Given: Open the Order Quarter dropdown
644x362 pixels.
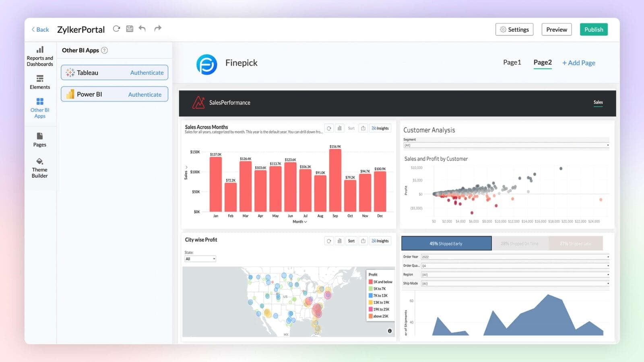Looking at the screenshot, I should coord(515,265).
